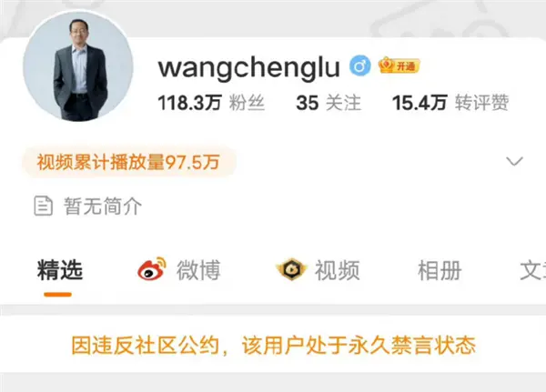View the 118.3万 粉丝 followers list
Viewport: 546px width, 392px height.
pos(211,103)
